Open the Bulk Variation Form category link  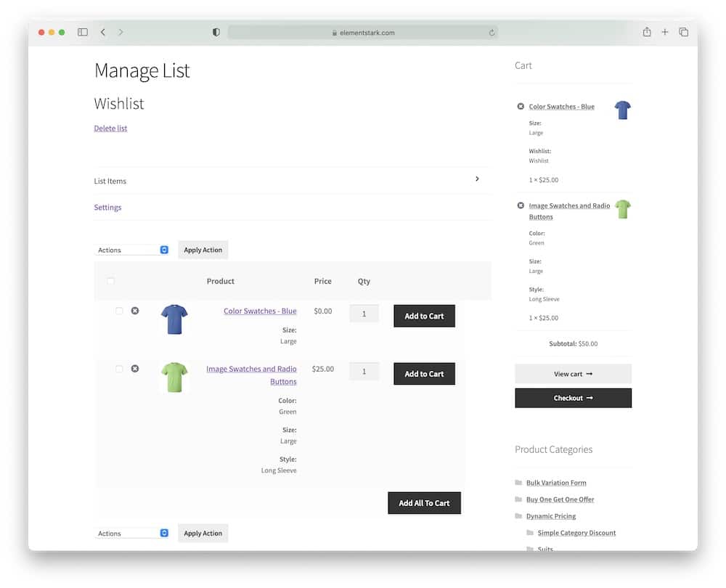[556, 483]
